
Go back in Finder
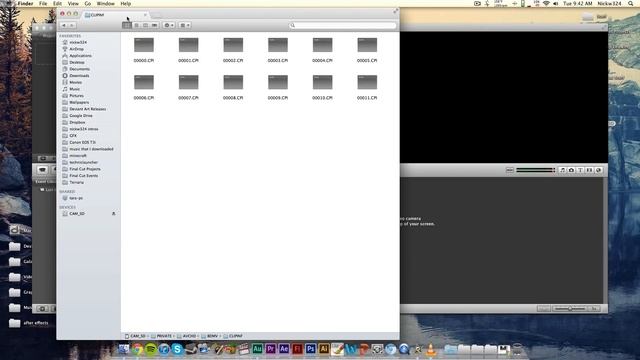pos(64,25)
